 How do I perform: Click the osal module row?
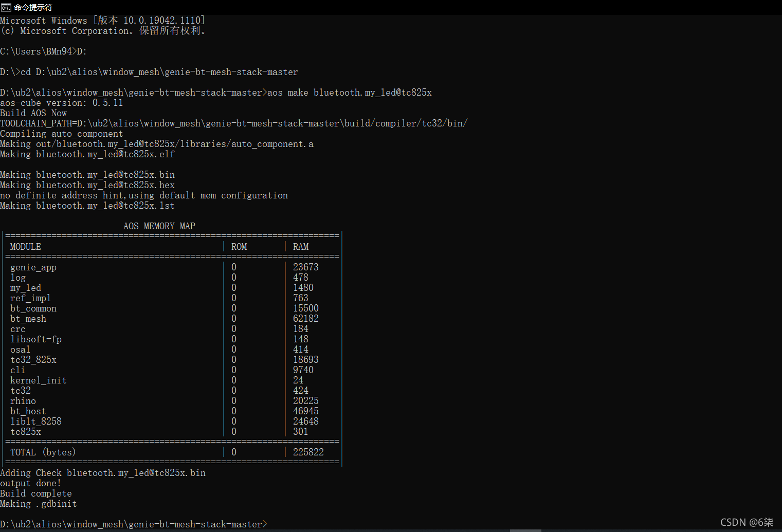(172, 350)
